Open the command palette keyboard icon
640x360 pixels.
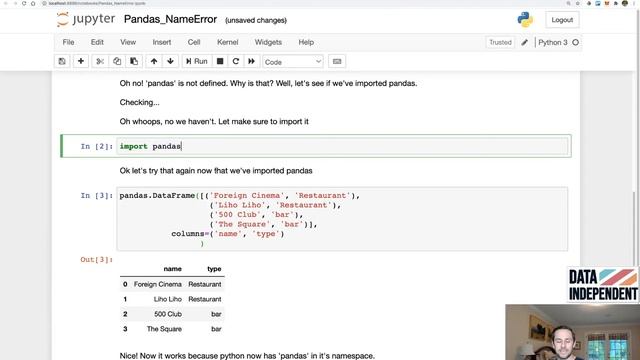point(337,61)
